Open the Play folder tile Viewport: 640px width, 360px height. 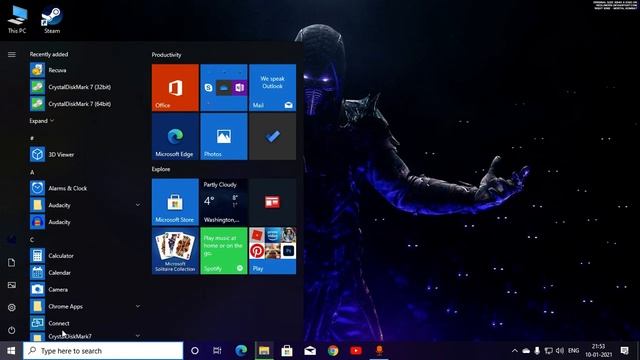click(x=272, y=251)
